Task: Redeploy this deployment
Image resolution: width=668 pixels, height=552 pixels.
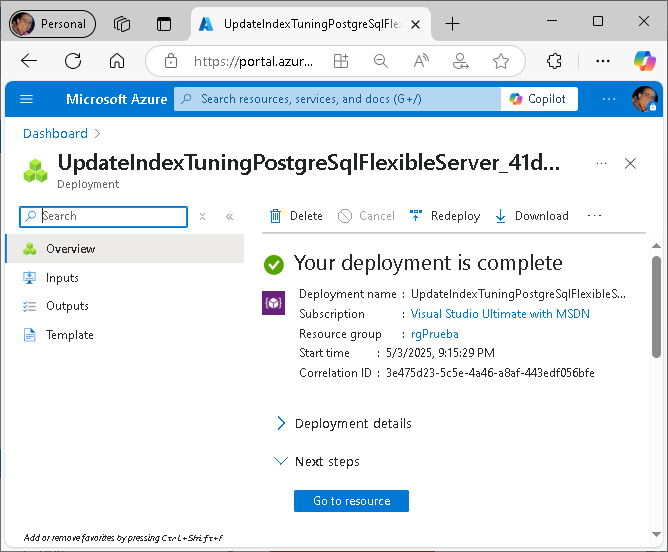Action: coord(445,216)
